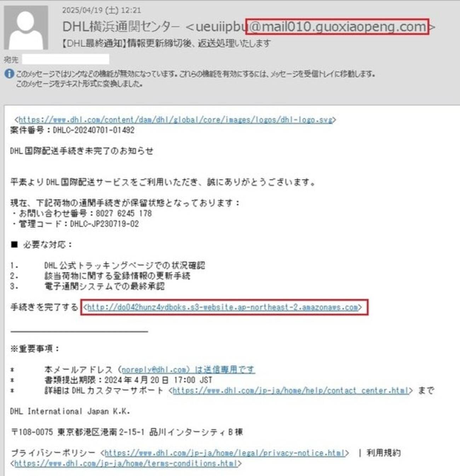This screenshot has height=476, width=460.
Task: Click the sender domain mail010.guoxiaopeng.com
Action: tap(337, 27)
